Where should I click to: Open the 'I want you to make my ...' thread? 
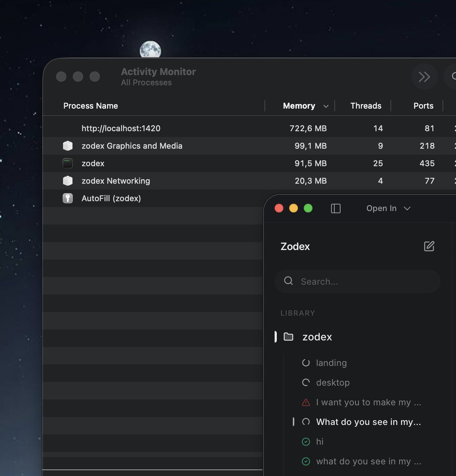click(368, 402)
